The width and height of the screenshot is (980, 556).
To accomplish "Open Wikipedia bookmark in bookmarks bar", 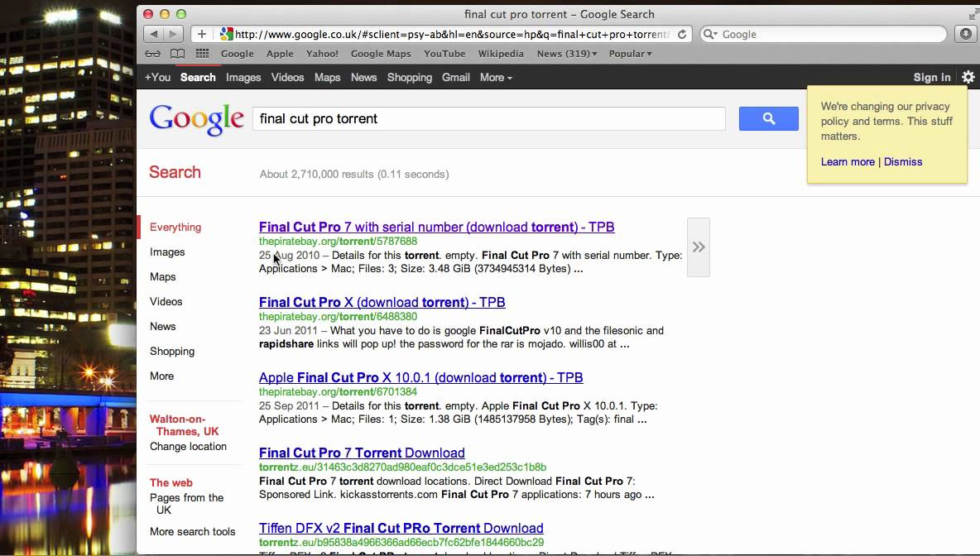I will (501, 54).
